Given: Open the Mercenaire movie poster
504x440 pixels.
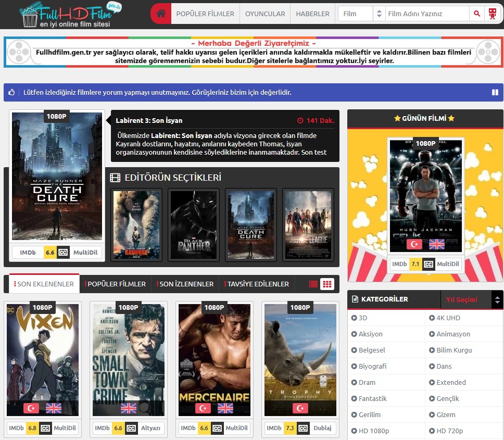Looking at the screenshot, I should 215,360.
